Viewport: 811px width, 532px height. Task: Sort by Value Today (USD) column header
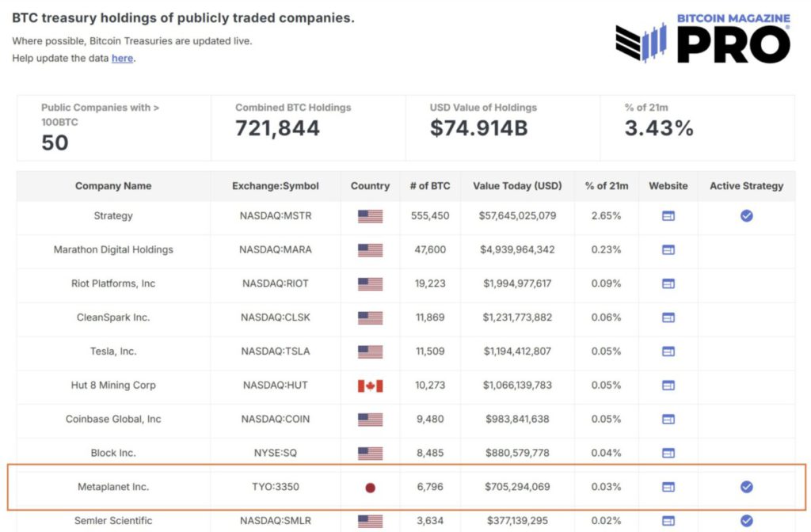[x=517, y=186]
